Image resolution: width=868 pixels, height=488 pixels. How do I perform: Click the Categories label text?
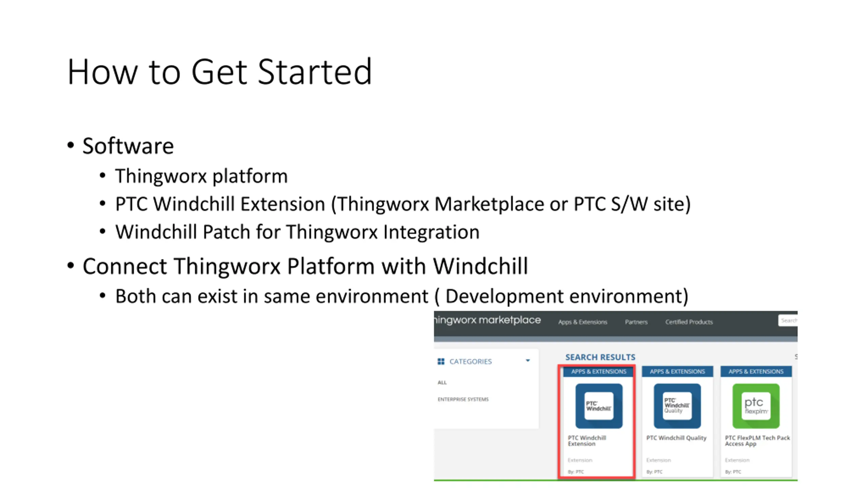coord(470,362)
